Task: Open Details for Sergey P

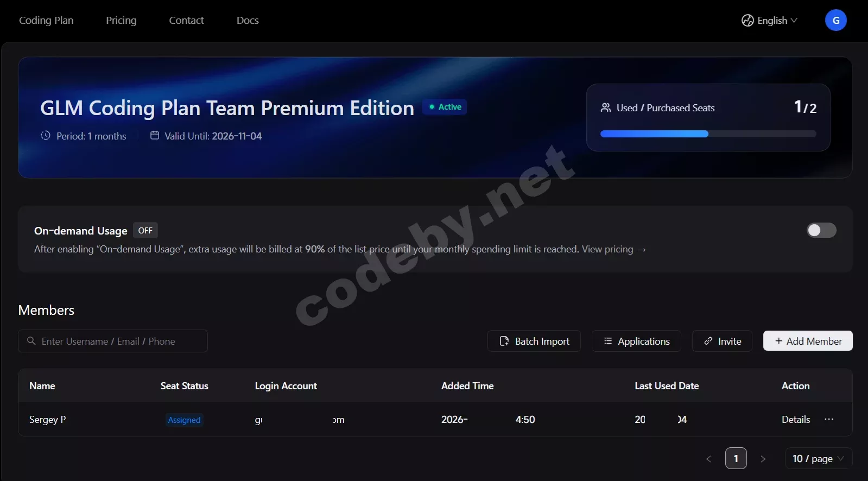Action: [x=796, y=420]
